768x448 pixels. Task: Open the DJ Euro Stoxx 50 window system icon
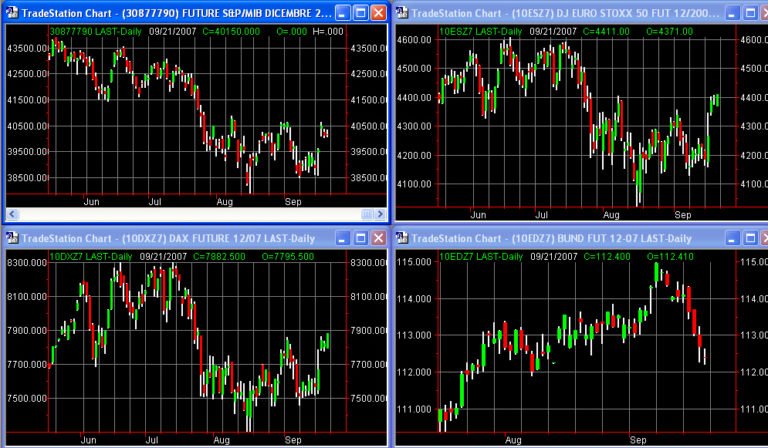click(x=402, y=13)
